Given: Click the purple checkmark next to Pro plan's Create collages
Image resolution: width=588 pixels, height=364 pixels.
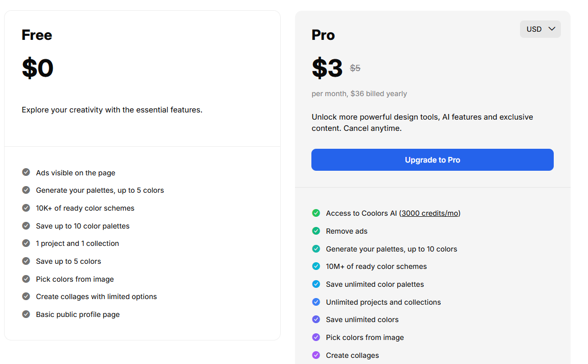Looking at the screenshot, I should 316,355.
